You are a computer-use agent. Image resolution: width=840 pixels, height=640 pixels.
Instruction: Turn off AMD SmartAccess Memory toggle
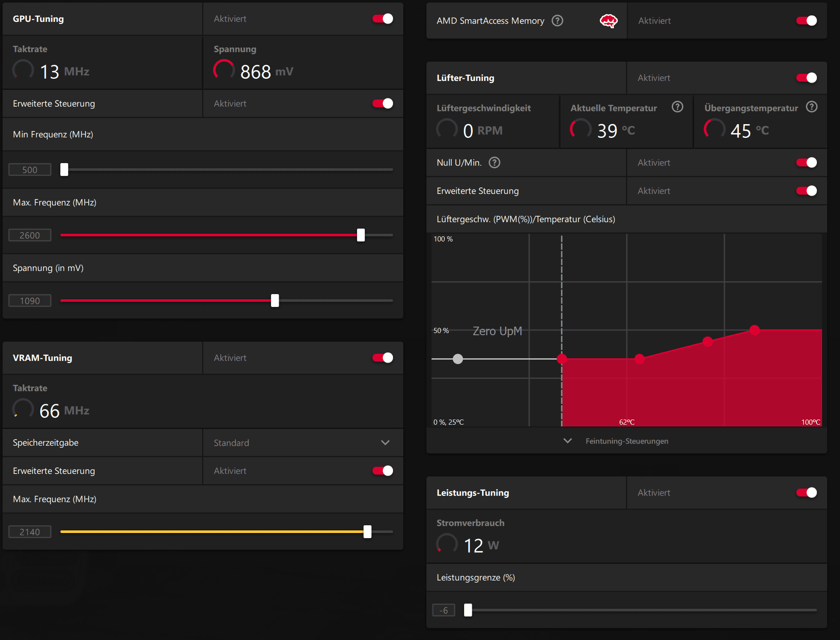tap(807, 21)
